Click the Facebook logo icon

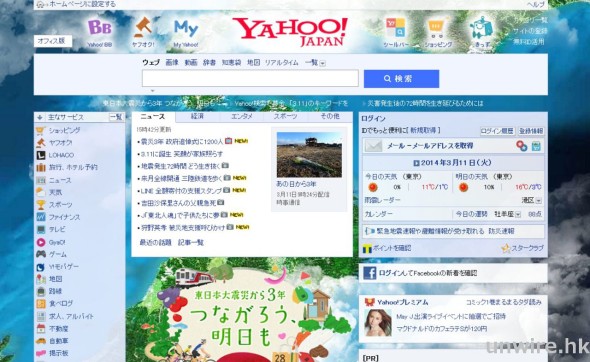point(370,273)
